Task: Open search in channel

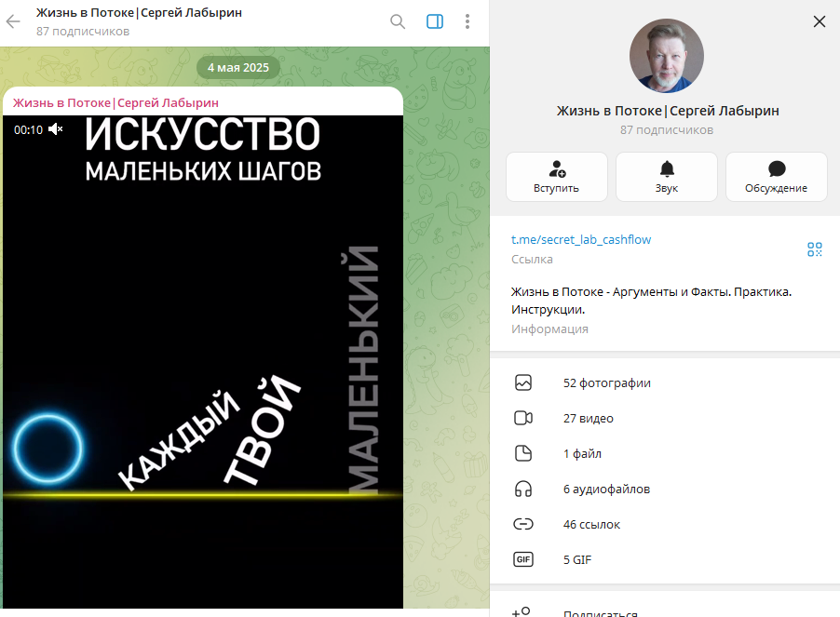Action: click(x=398, y=21)
